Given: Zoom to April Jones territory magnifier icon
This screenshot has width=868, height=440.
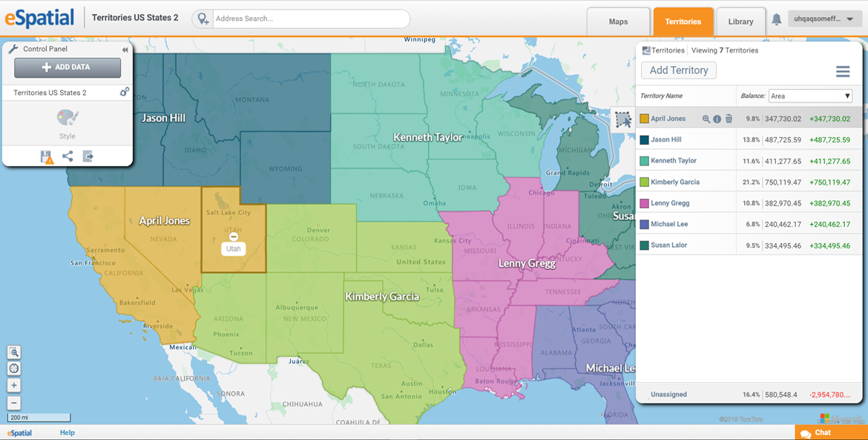Looking at the screenshot, I should pyautogui.click(x=706, y=119).
